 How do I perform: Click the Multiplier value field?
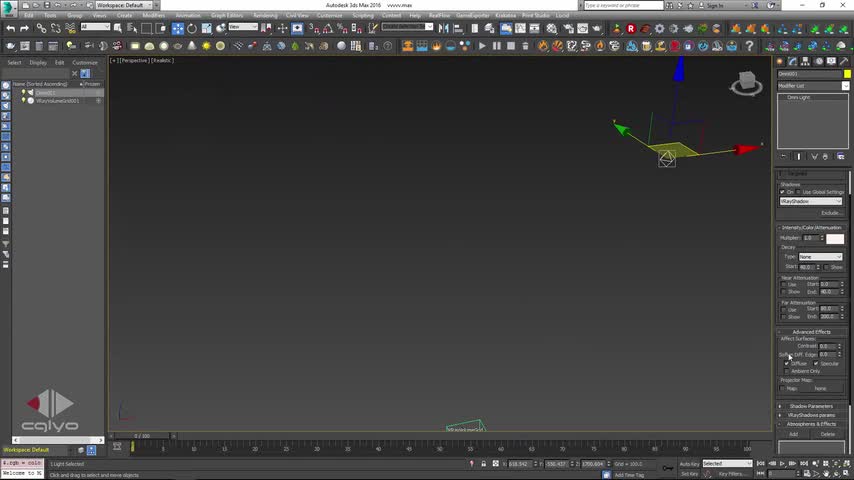point(810,238)
